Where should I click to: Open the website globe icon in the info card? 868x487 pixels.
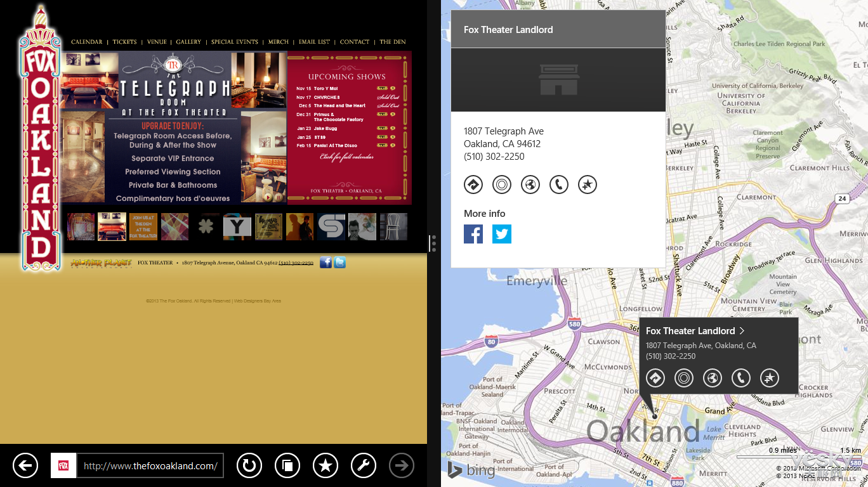pyautogui.click(x=530, y=185)
